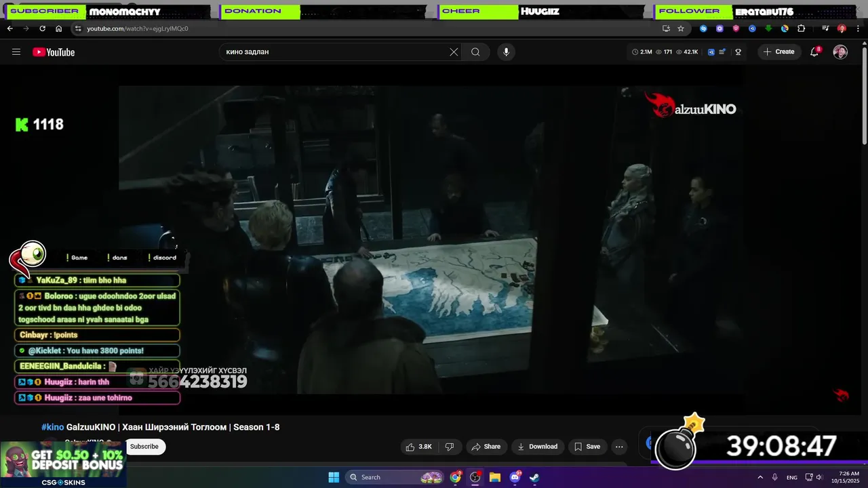Open Steam from taskbar
Screen dimensions: 868x488
click(534, 477)
